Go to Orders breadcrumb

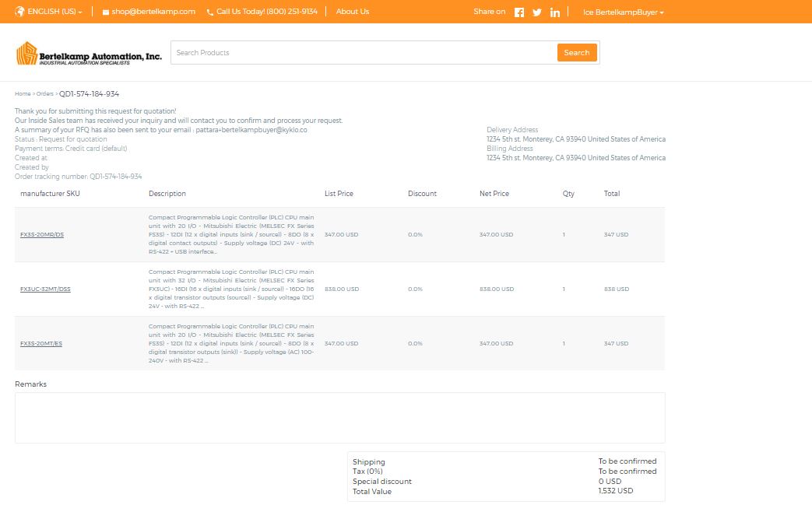pyautogui.click(x=44, y=93)
